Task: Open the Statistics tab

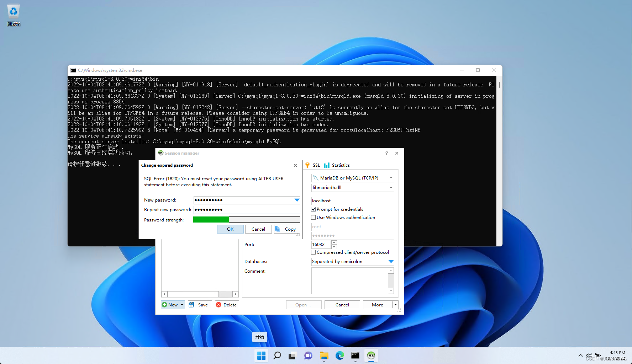Action: pyautogui.click(x=337, y=165)
